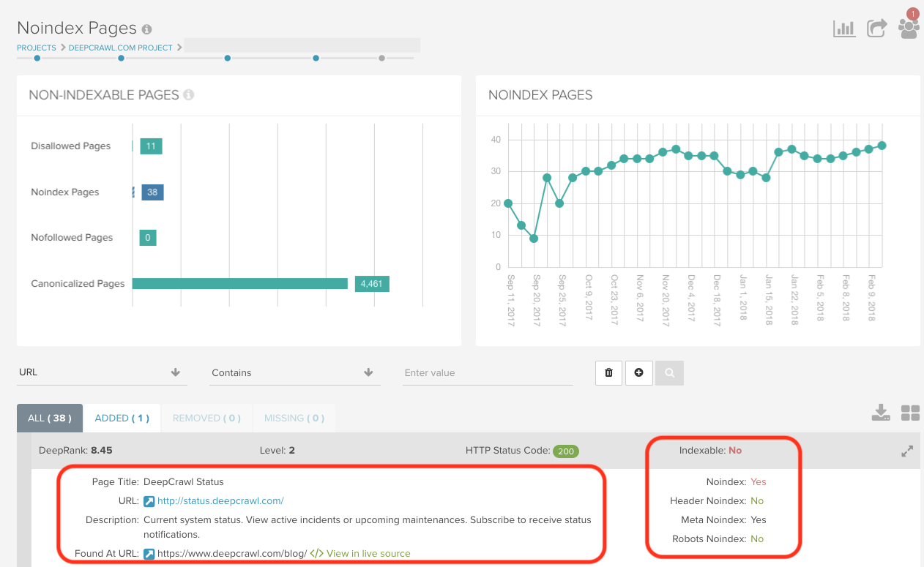Click the last gray crawl timeline marker
The width and height of the screenshot is (924, 567).
coord(381,58)
